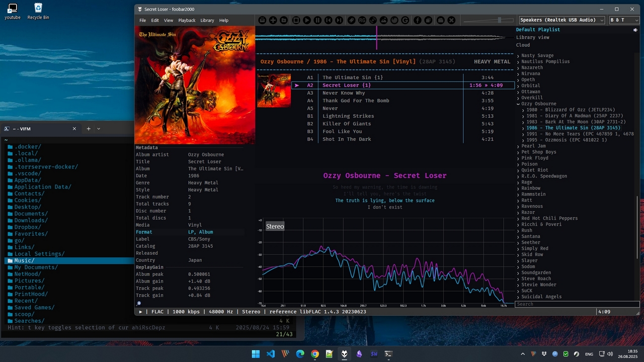Viewport: 644px width, 362px height.
Task: Click the library Search field
Action: 577,304
